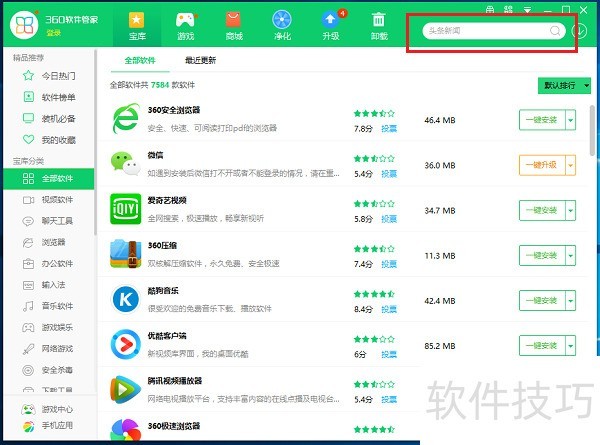This screenshot has width=600, height=445.
Task: Open the 宝库 star icon tab
Action: click(137, 26)
